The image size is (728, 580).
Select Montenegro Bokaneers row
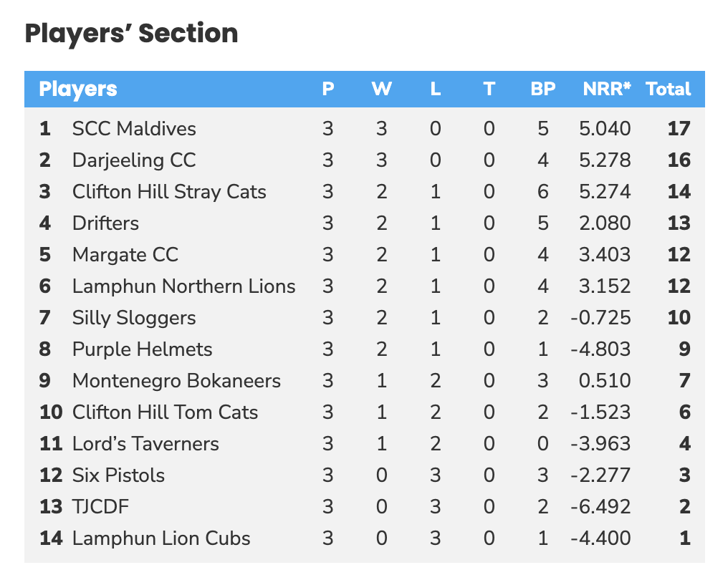[x=176, y=381]
